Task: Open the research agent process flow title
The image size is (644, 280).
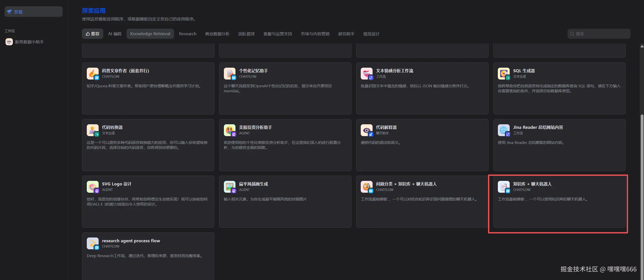Action: coord(131,241)
